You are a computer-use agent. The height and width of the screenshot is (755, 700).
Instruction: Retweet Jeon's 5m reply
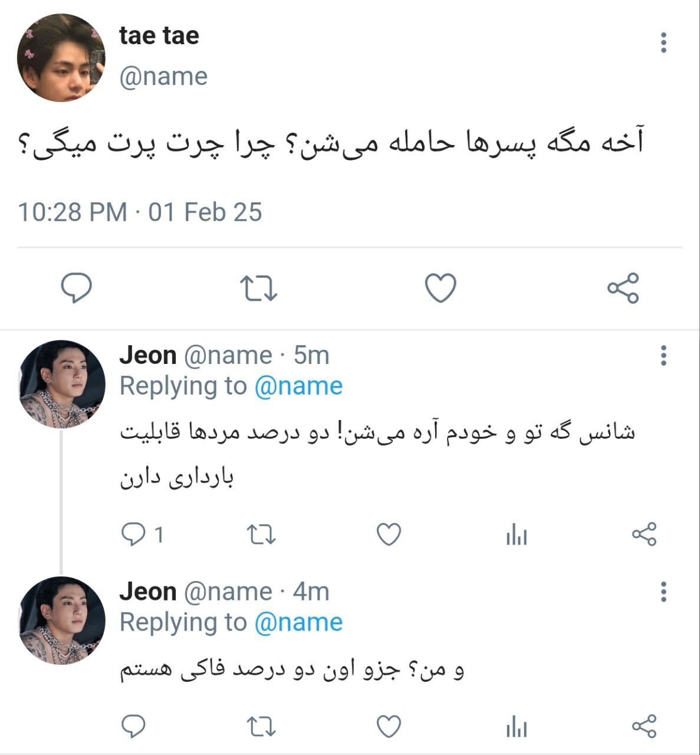pos(260,534)
